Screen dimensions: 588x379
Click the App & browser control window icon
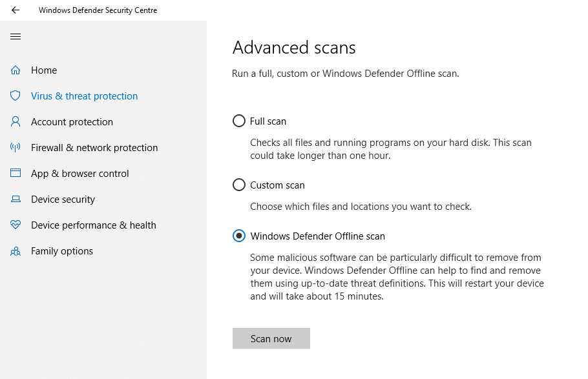pyautogui.click(x=16, y=173)
